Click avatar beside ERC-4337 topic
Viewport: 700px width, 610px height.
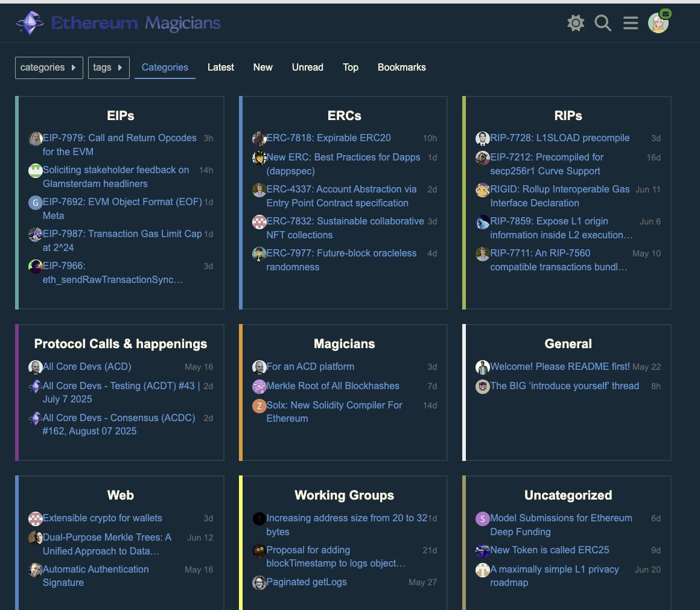(x=259, y=189)
